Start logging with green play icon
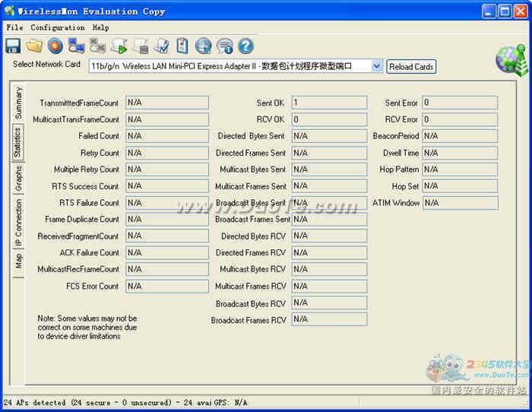 (x=119, y=46)
